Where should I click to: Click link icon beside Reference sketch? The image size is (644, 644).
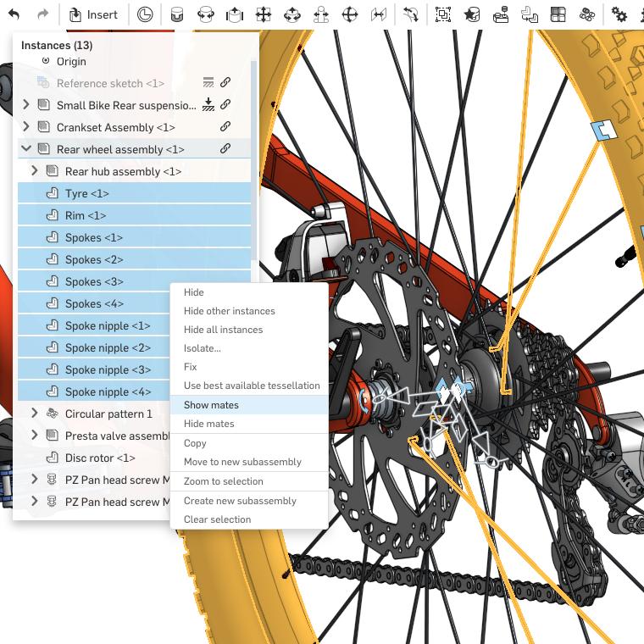point(225,83)
